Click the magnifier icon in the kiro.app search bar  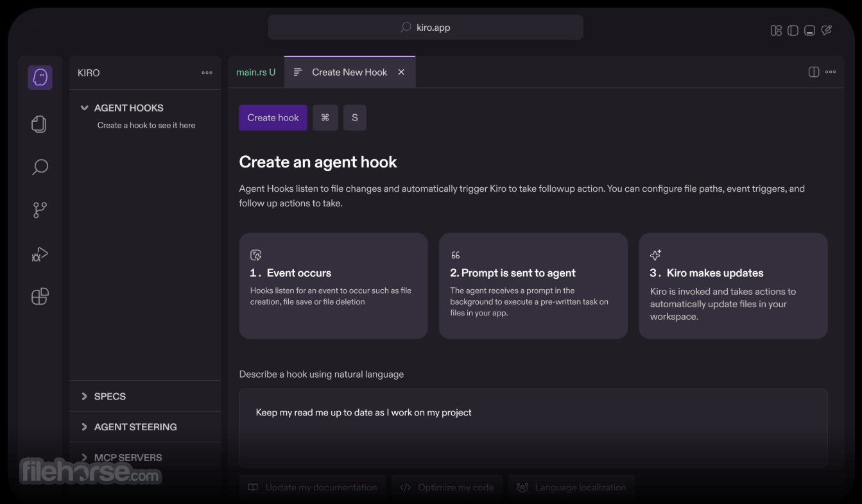coord(406,28)
